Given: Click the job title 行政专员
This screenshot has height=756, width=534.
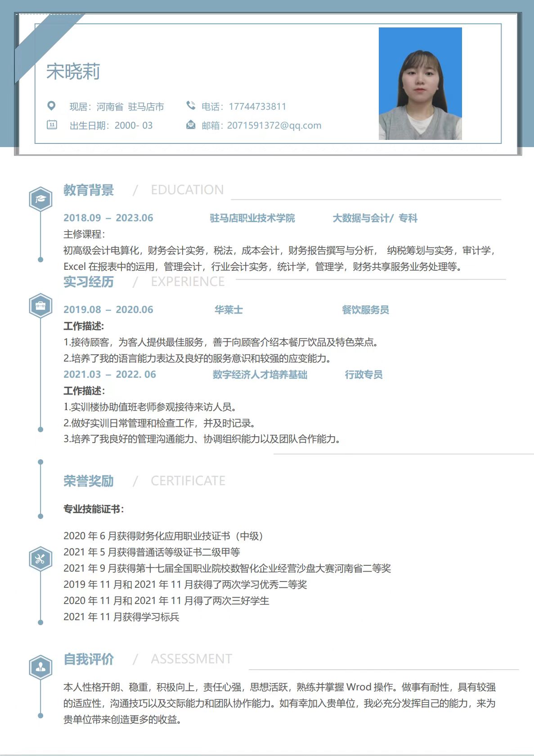Looking at the screenshot, I should 363,375.
